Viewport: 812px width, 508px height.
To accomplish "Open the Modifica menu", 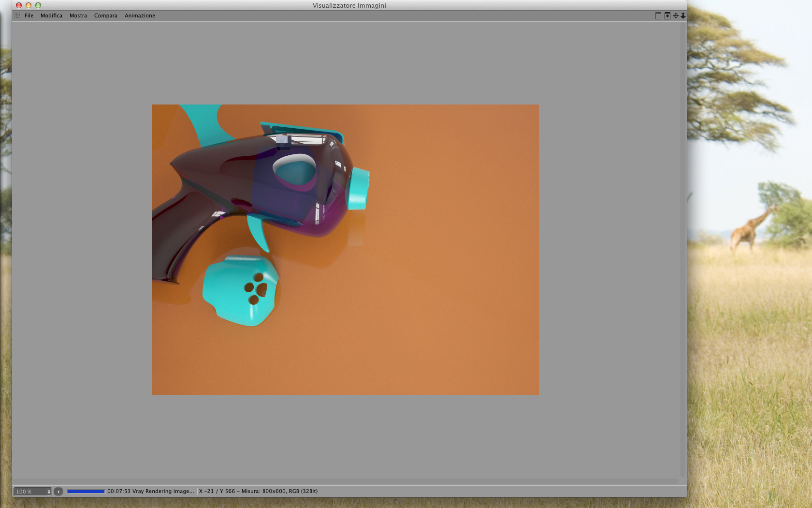I will click(51, 15).
